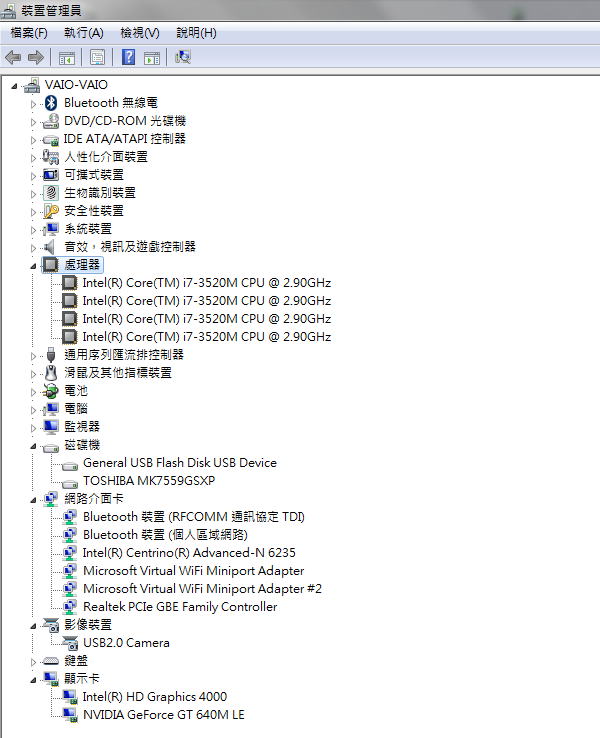Select Bluetooth 裝置 (個人區域網路)
600x738 pixels.
[165, 535]
